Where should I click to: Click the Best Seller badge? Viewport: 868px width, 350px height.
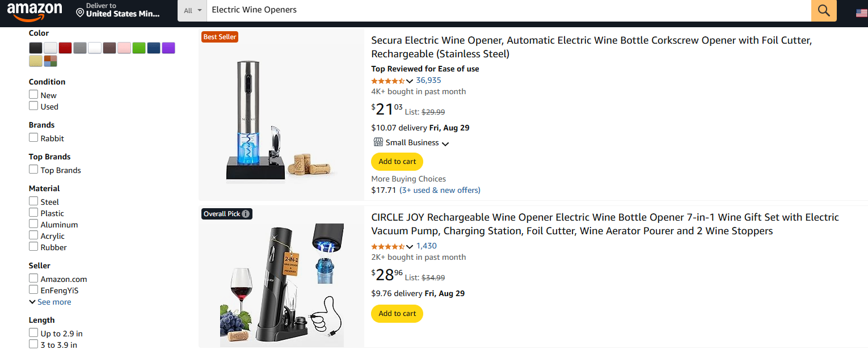220,37
